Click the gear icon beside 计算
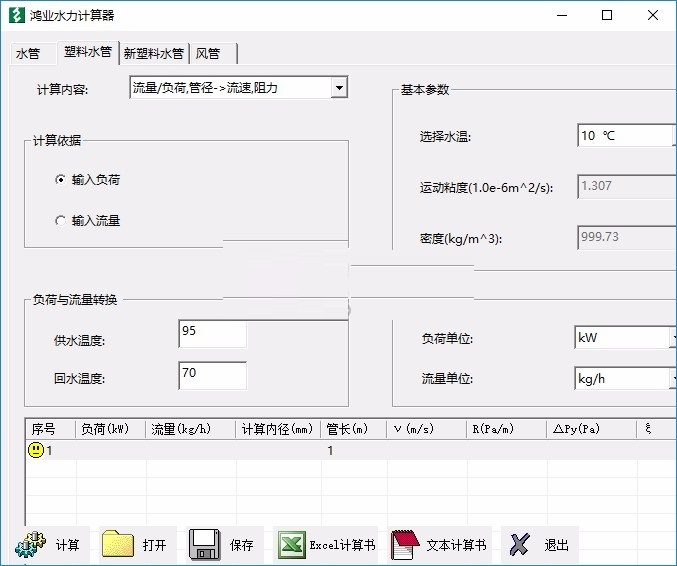Viewport: 677px width, 566px height. click(x=30, y=544)
